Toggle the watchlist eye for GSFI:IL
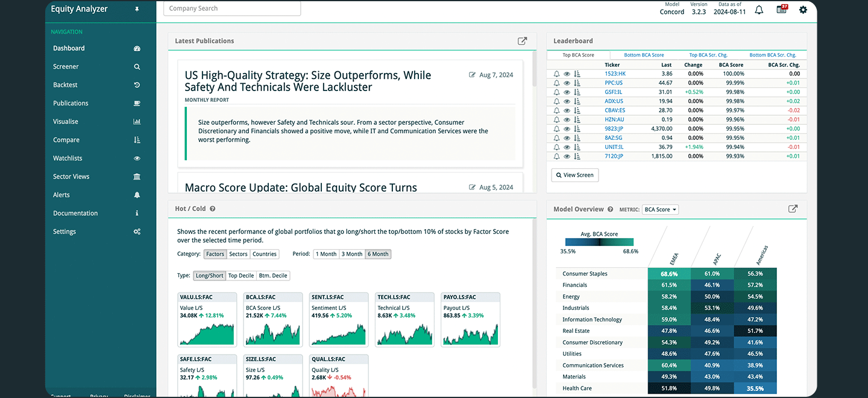The image size is (868, 398). tap(566, 92)
